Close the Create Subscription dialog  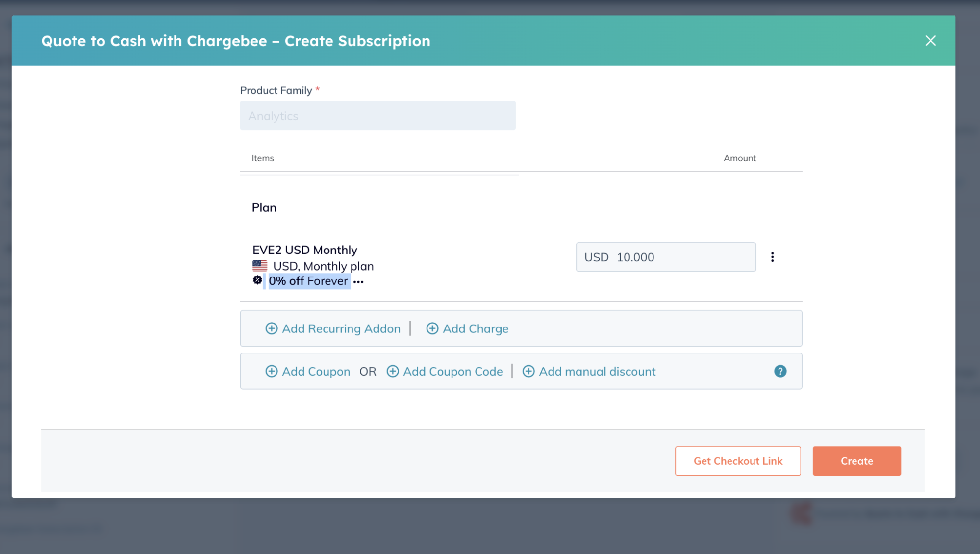pos(930,41)
